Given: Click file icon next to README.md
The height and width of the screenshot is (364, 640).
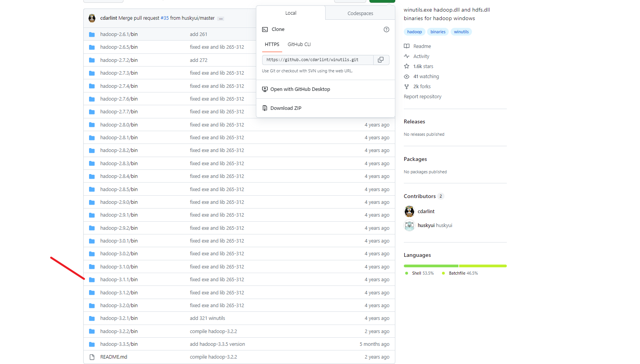Looking at the screenshot, I should pyautogui.click(x=92, y=357).
